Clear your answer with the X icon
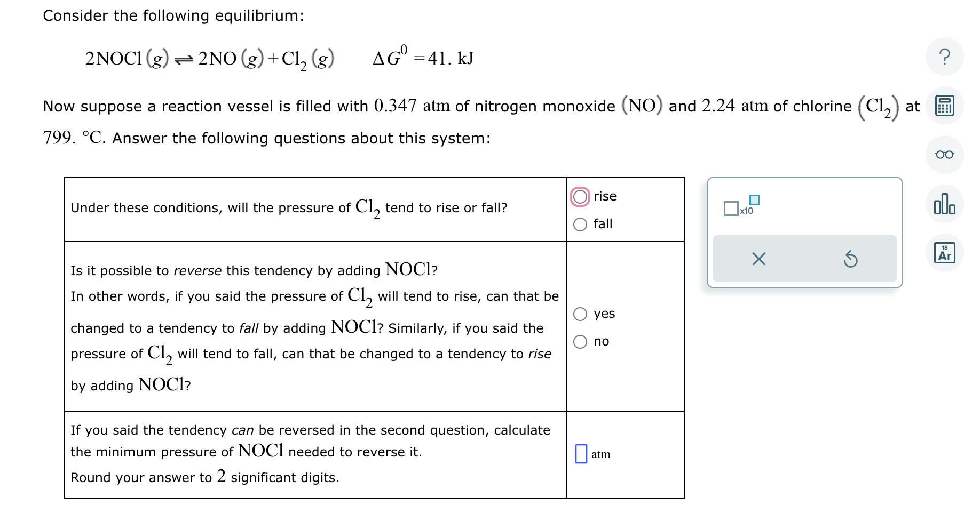The height and width of the screenshot is (513, 980). click(759, 259)
